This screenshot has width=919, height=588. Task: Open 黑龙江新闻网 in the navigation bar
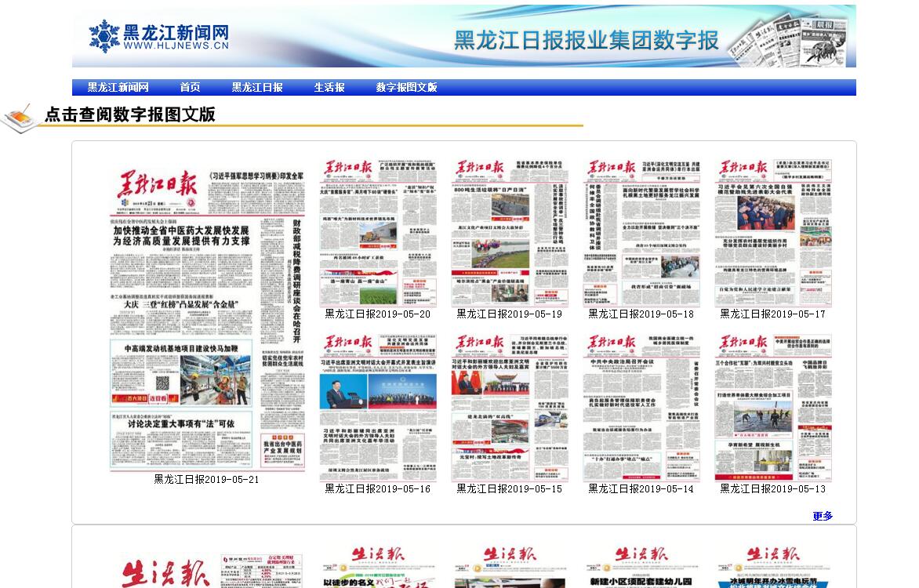click(x=118, y=88)
